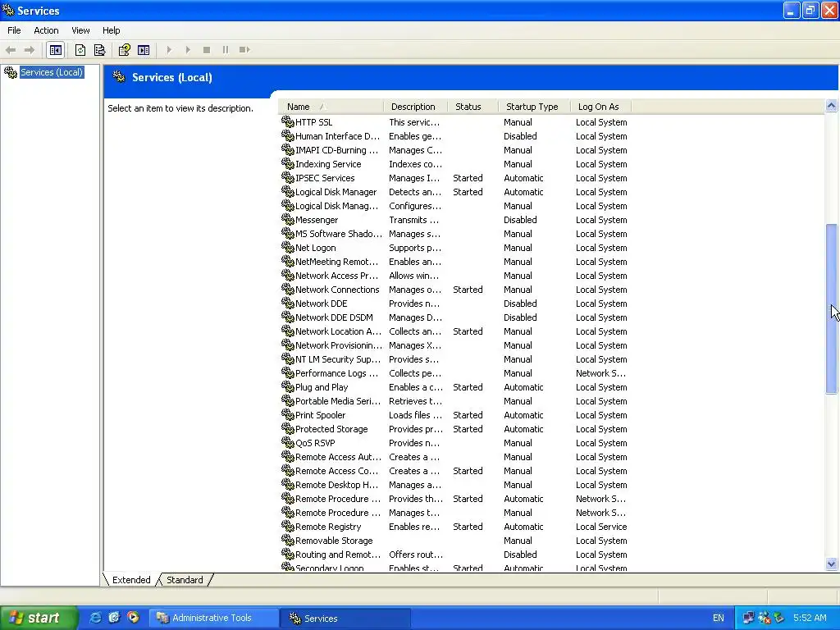This screenshot has height=630, width=840.
Task: Toggle Show/Hide Console Tree toolbar icon
Action: (56, 50)
